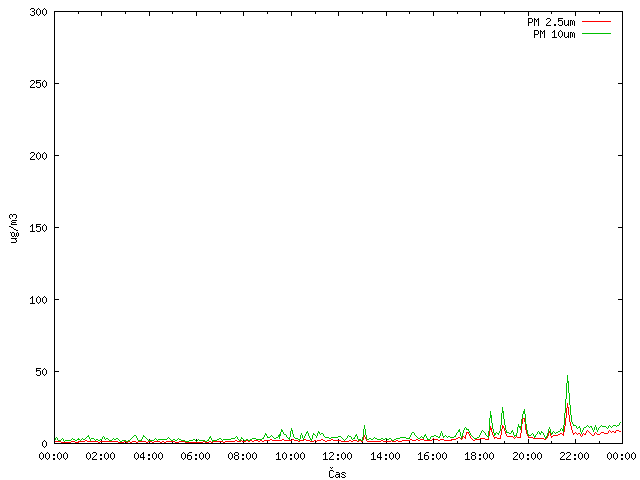Click the 06:00 time label
This screenshot has height=480, width=640.
pos(196,456)
